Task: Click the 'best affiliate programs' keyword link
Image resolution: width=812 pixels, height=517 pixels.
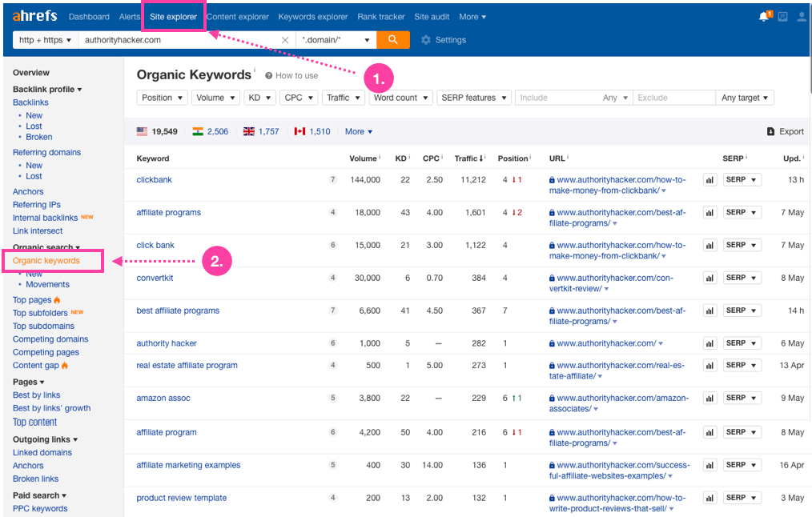Action: coord(178,311)
